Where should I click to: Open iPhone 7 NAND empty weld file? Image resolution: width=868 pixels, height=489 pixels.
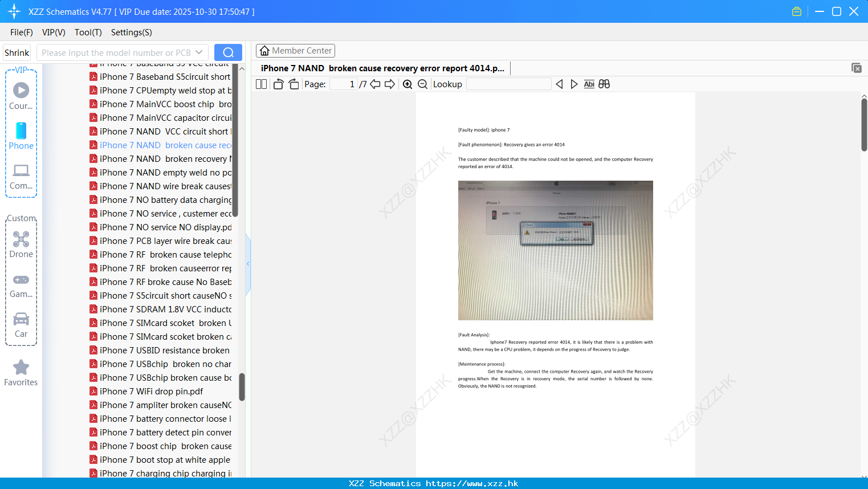coord(161,173)
